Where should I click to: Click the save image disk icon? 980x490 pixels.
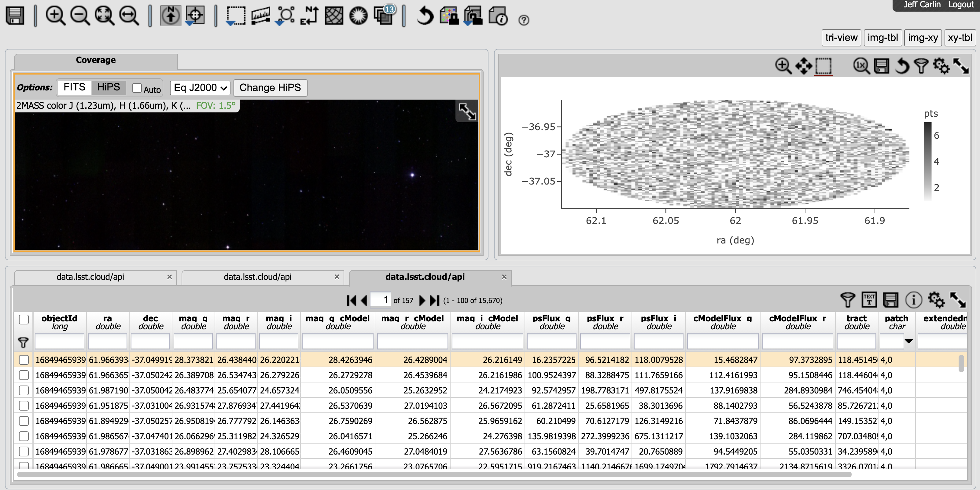[15, 16]
